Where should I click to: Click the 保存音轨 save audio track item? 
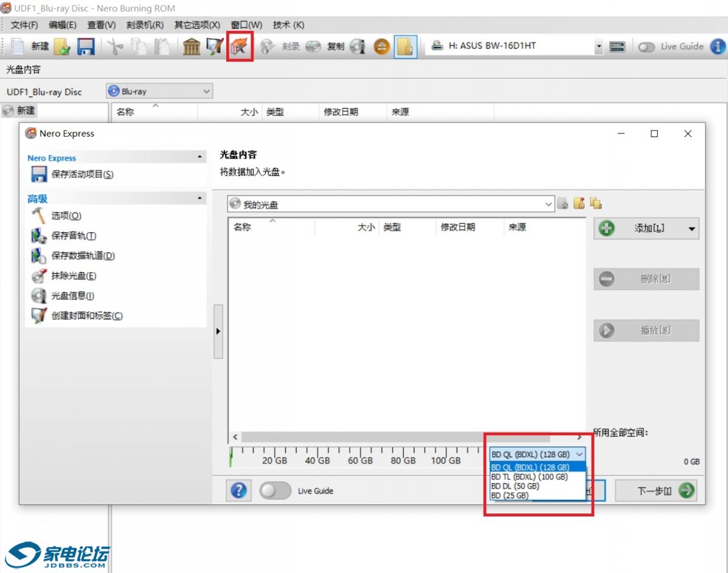point(73,236)
